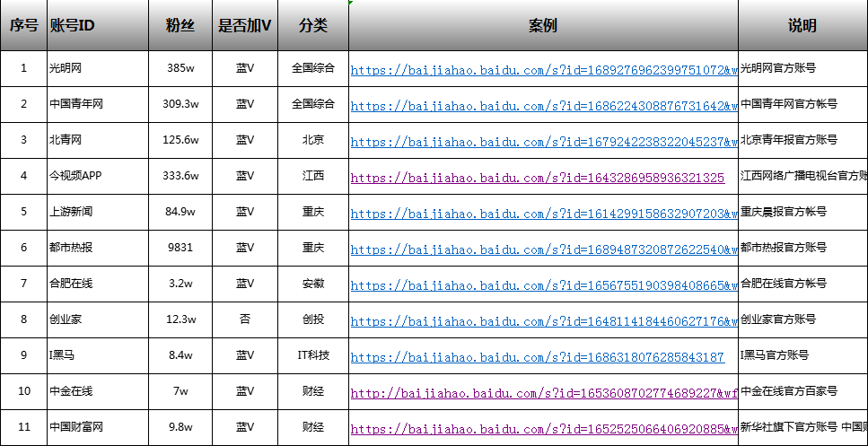The height and width of the screenshot is (446, 868).
Task: Click the 分类 column header
Action: point(313,25)
